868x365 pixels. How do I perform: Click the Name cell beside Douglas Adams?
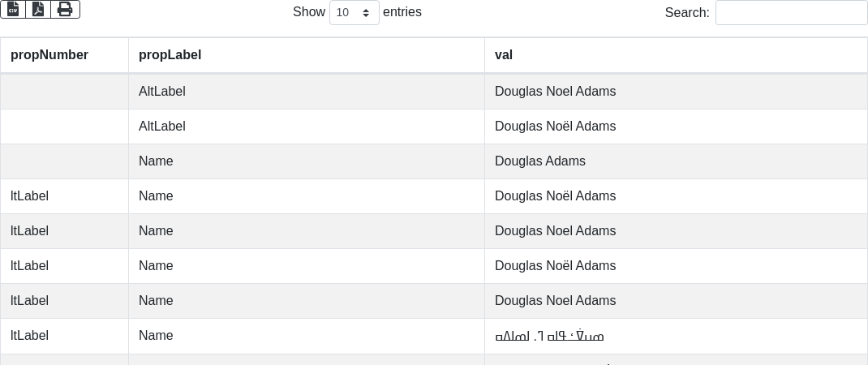pos(156,161)
